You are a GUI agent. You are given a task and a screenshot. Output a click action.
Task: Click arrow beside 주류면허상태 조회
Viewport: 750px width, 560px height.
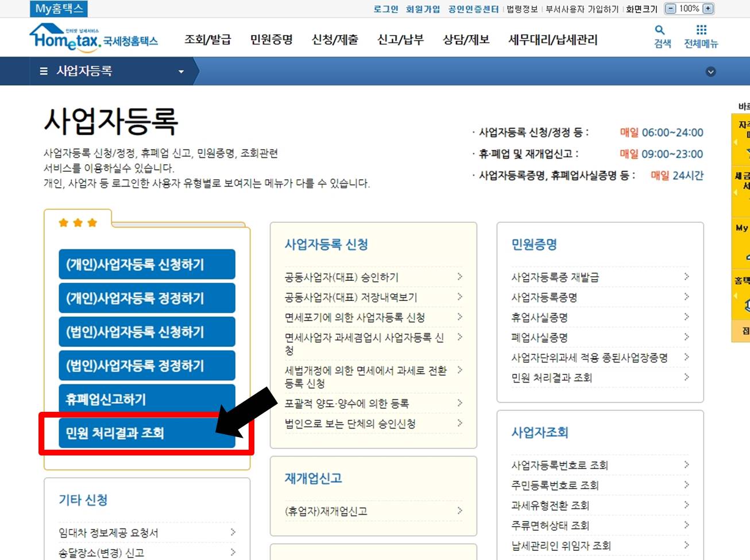tap(687, 526)
